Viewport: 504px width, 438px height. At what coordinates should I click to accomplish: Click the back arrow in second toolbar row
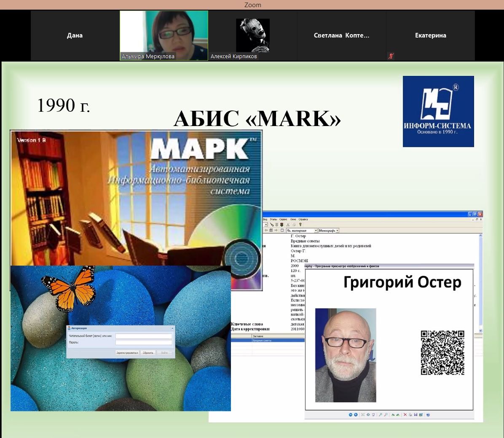[266, 230]
